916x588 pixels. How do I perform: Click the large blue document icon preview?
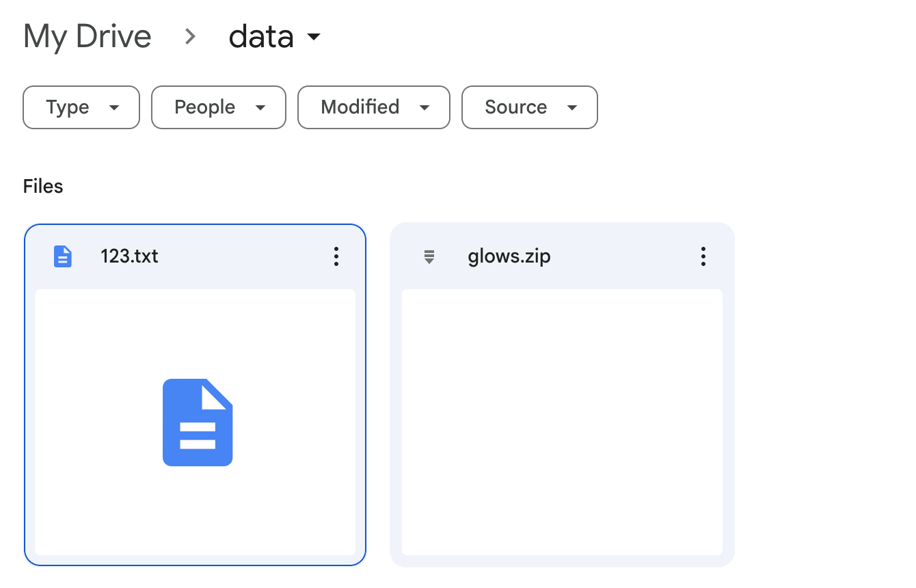pyautogui.click(x=198, y=423)
